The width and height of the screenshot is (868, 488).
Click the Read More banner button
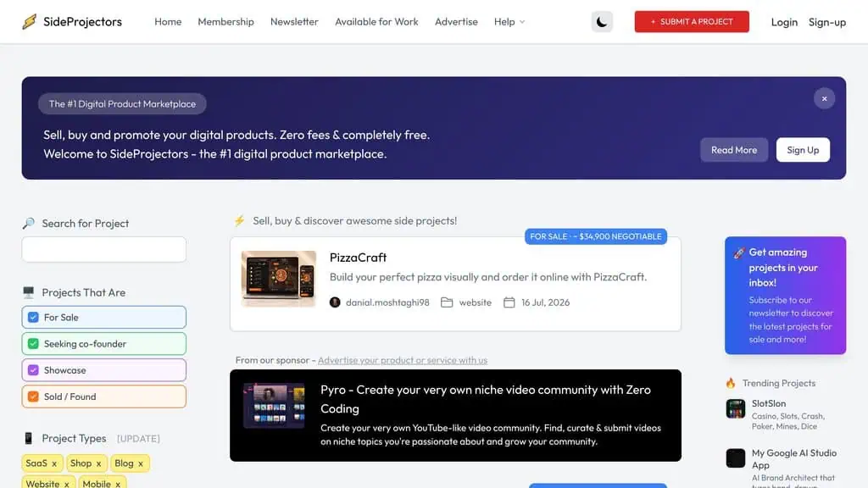click(x=733, y=150)
